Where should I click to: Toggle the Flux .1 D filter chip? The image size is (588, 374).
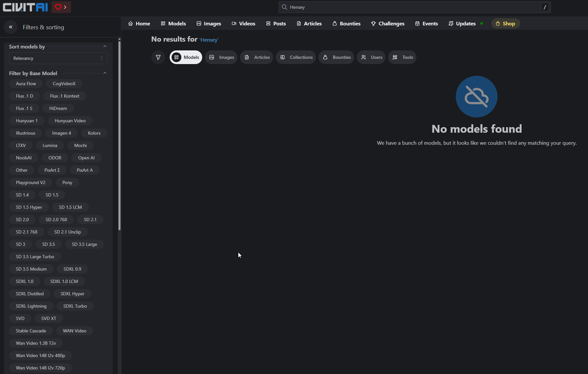click(x=24, y=96)
